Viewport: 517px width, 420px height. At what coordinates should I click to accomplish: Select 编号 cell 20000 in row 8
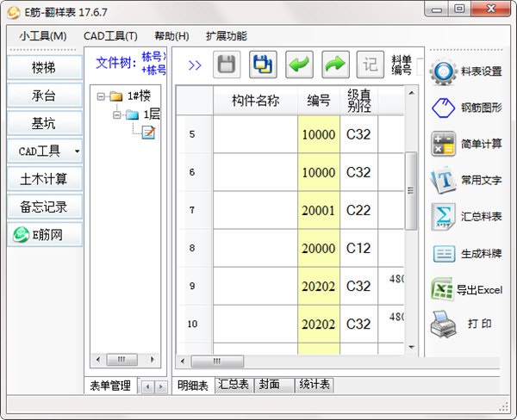319,248
